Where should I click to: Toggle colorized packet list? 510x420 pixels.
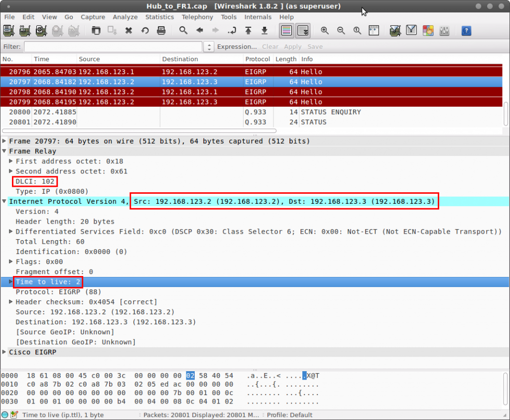point(287,31)
